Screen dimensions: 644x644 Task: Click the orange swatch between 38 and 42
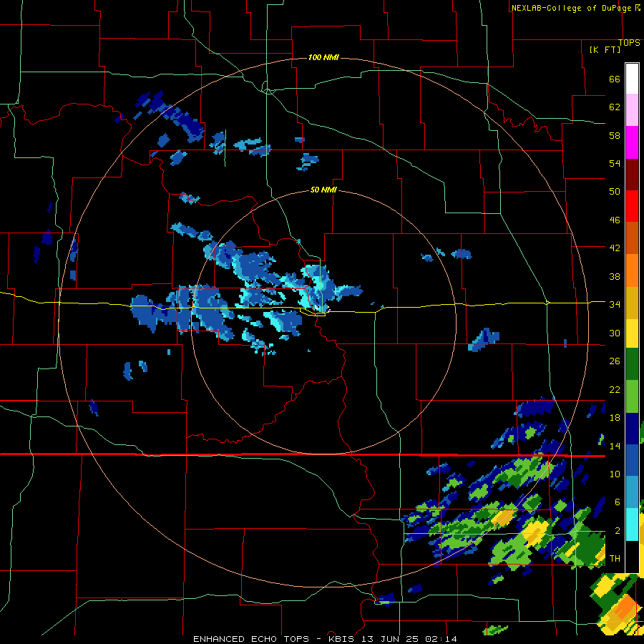coord(632,270)
